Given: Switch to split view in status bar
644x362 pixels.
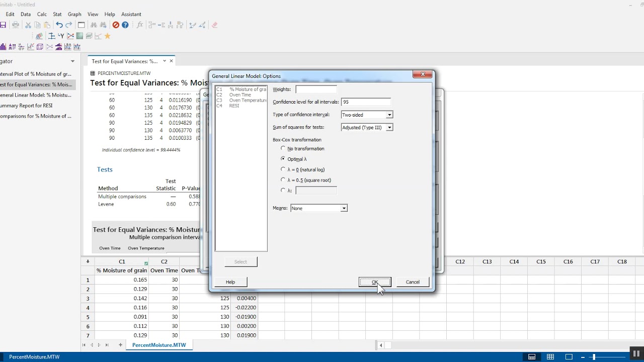Looking at the screenshot, I should [x=532, y=357].
